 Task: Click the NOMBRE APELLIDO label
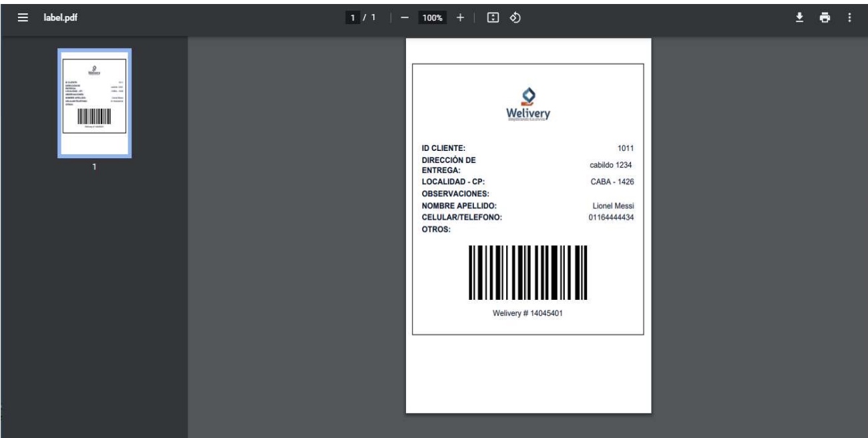pos(459,206)
